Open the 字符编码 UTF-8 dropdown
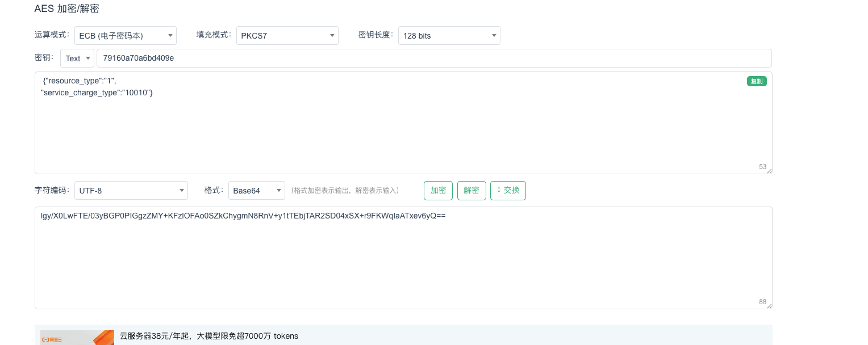This screenshot has width=868, height=345. [131, 190]
